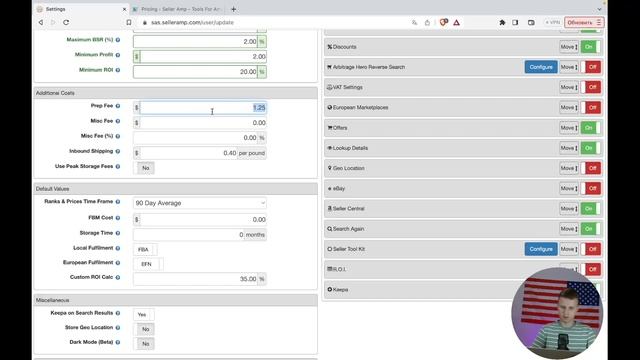Toggle eBay panel Off switch
The image size is (640, 360).
[591, 188]
